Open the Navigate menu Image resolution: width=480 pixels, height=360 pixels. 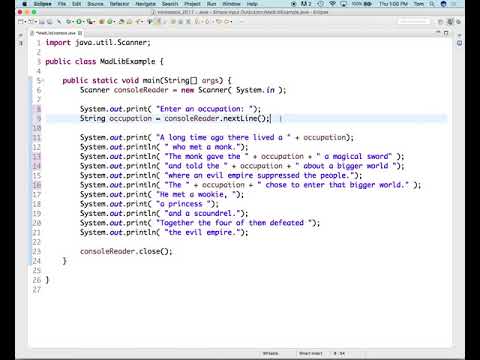146,4
